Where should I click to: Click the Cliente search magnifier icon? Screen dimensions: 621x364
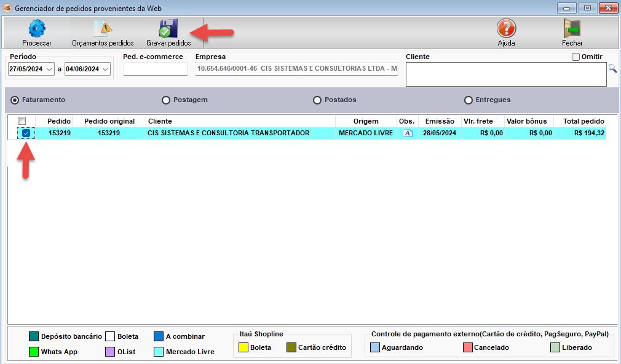(612, 69)
